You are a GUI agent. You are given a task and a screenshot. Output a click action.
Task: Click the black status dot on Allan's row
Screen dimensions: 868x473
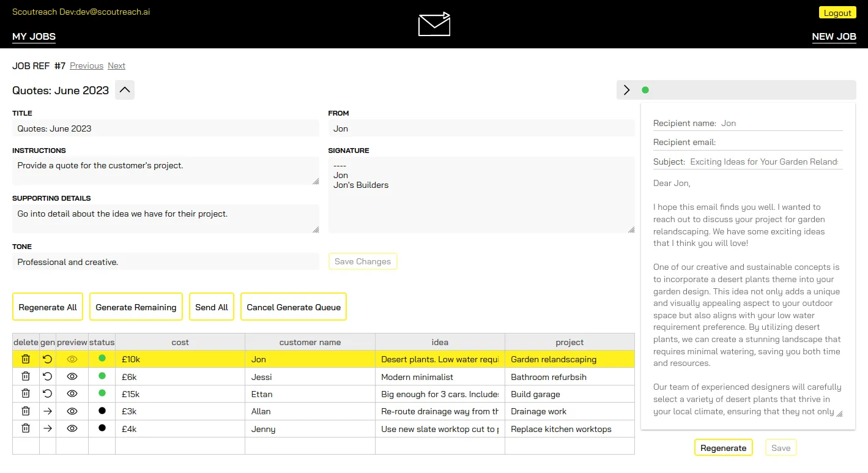(102, 411)
